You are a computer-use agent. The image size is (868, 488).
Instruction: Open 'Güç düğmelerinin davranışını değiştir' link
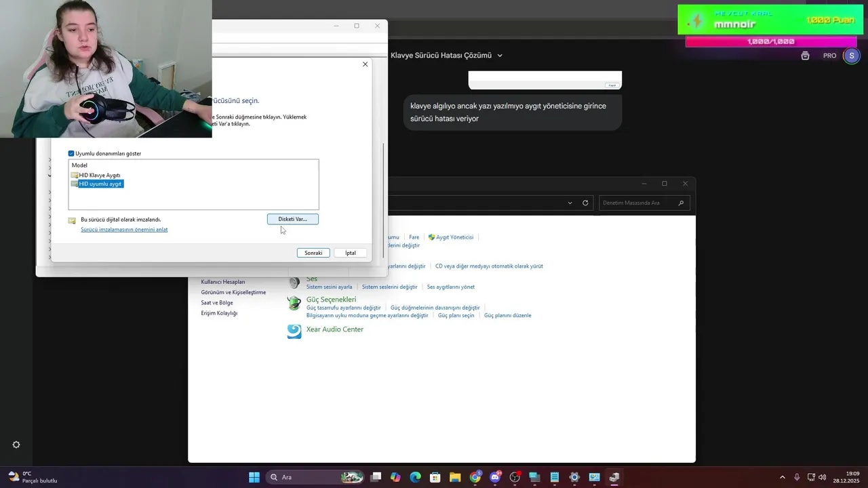[x=435, y=308]
